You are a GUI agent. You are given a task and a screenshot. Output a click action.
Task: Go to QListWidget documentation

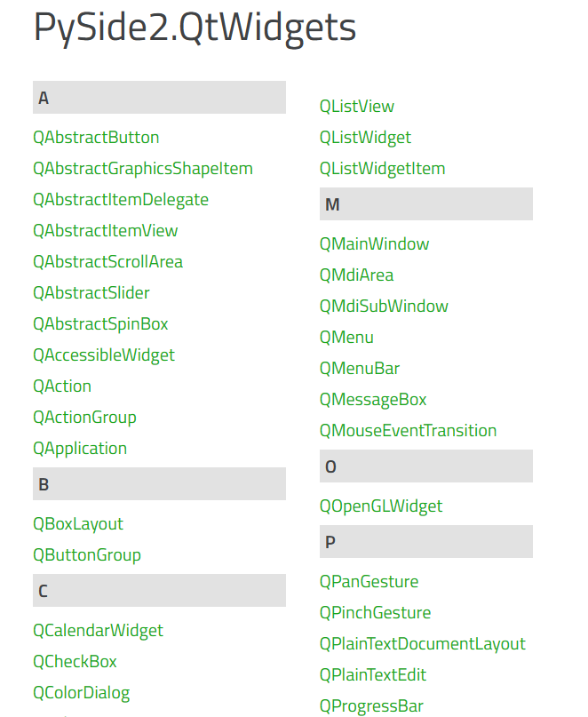point(365,138)
